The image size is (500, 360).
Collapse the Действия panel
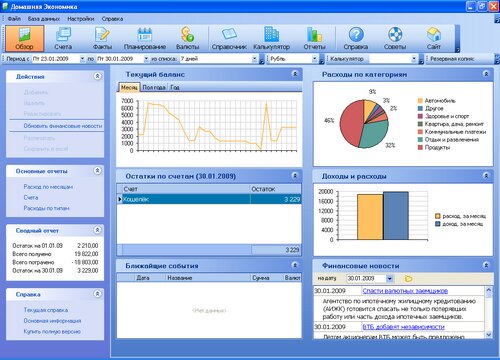(x=97, y=76)
